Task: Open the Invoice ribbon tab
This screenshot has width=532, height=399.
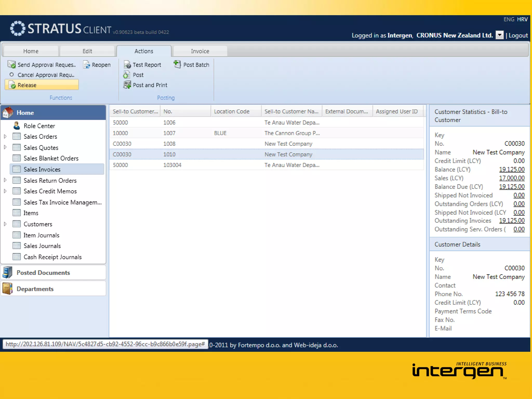Action: [x=200, y=51]
